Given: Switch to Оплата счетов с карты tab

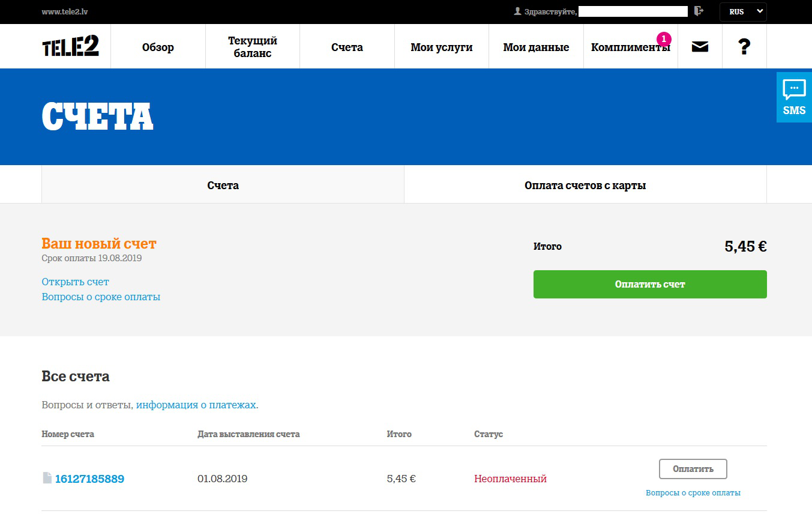Looking at the screenshot, I should (585, 186).
